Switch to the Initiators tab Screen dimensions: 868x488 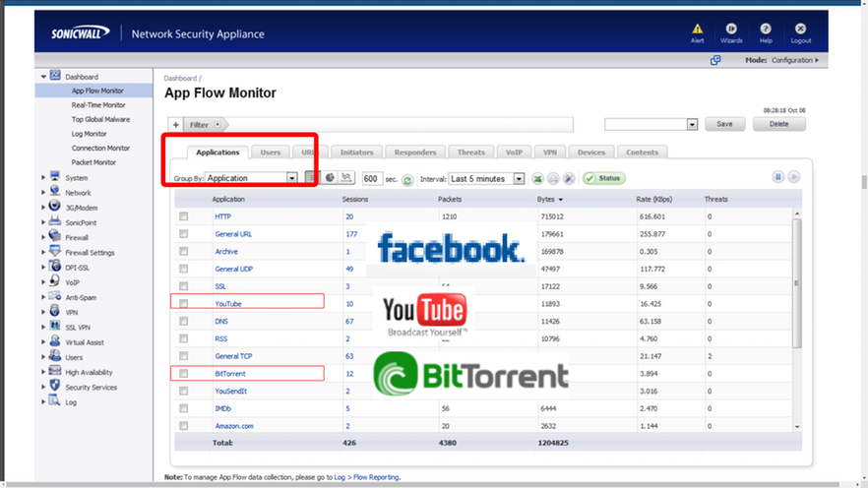(x=356, y=152)
